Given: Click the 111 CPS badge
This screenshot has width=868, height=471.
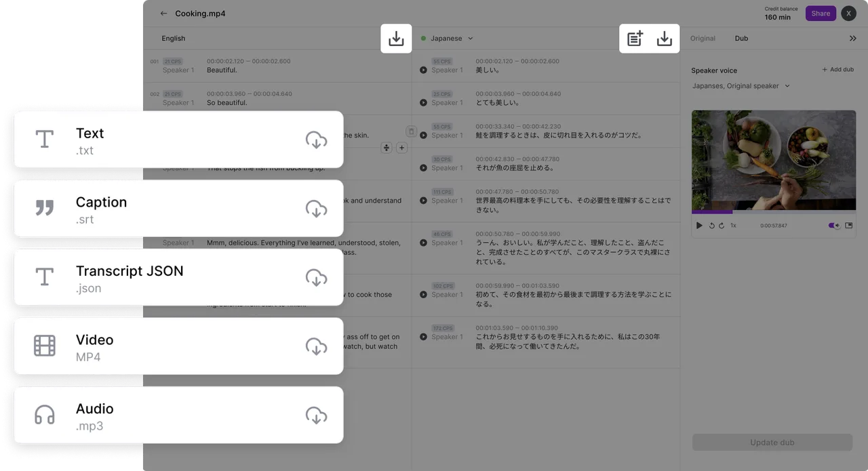Looking at the screenshot, I should (x=442, y=192).
